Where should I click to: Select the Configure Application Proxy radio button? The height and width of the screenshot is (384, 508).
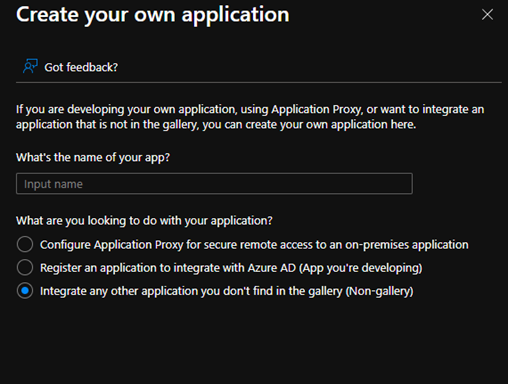[x=25, y=244]
